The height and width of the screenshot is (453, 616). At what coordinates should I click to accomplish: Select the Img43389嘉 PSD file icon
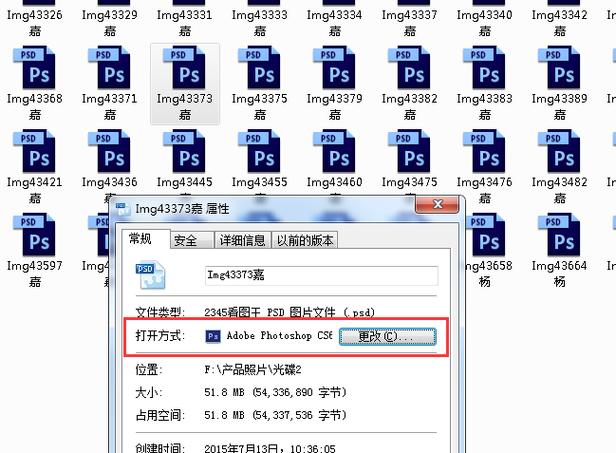pos(560,68)
